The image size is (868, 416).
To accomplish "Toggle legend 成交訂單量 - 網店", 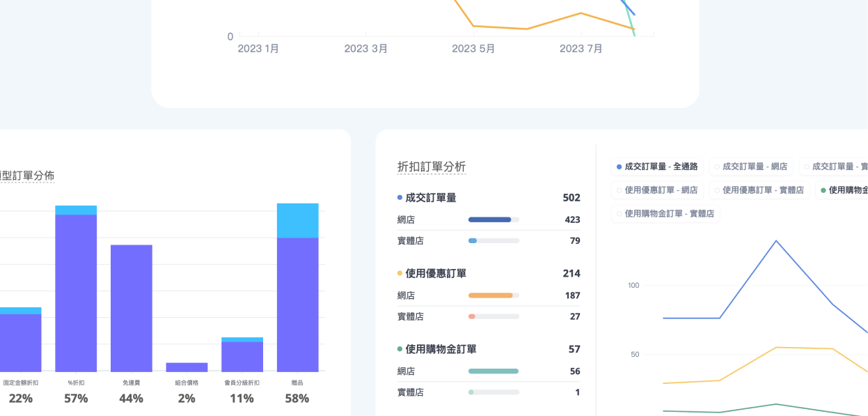I will pyautogui.click(x=751, y=167).
